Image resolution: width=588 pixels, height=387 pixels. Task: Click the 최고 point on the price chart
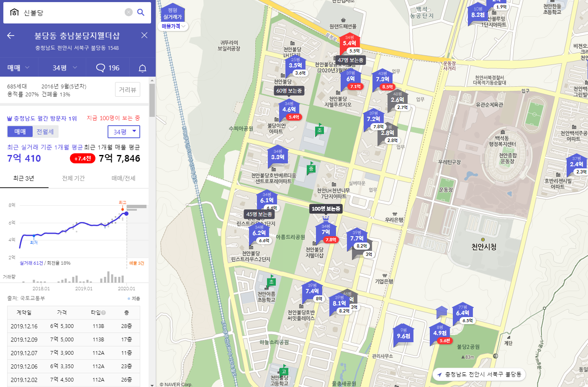coord(123,209)
